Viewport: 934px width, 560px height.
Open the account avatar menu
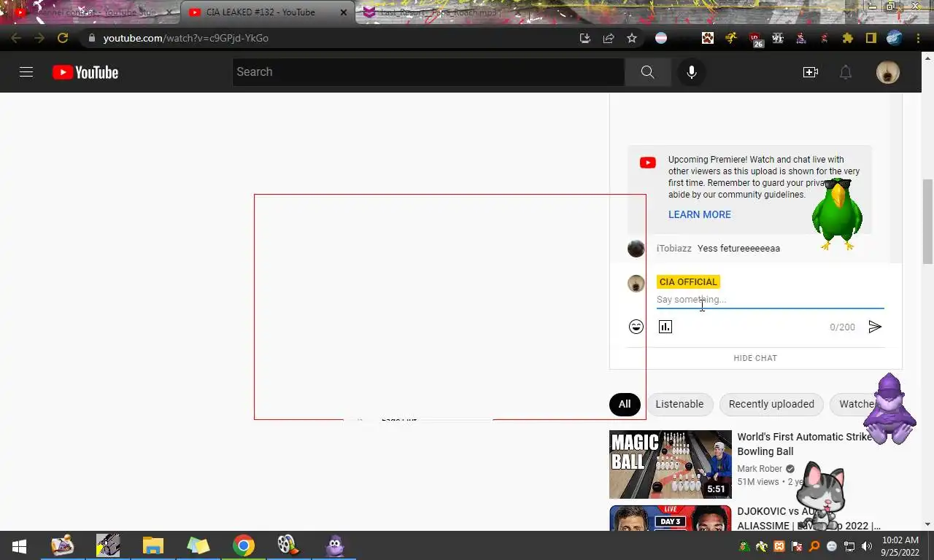tap(887, 72)
